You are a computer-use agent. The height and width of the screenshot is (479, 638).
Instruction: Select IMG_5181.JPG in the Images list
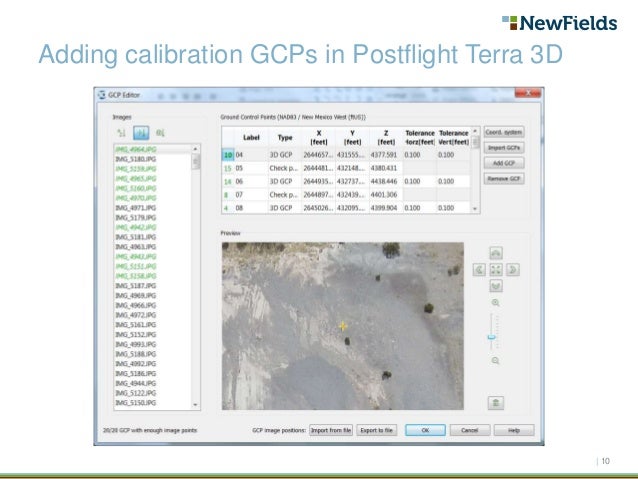[x=153, y=237]
